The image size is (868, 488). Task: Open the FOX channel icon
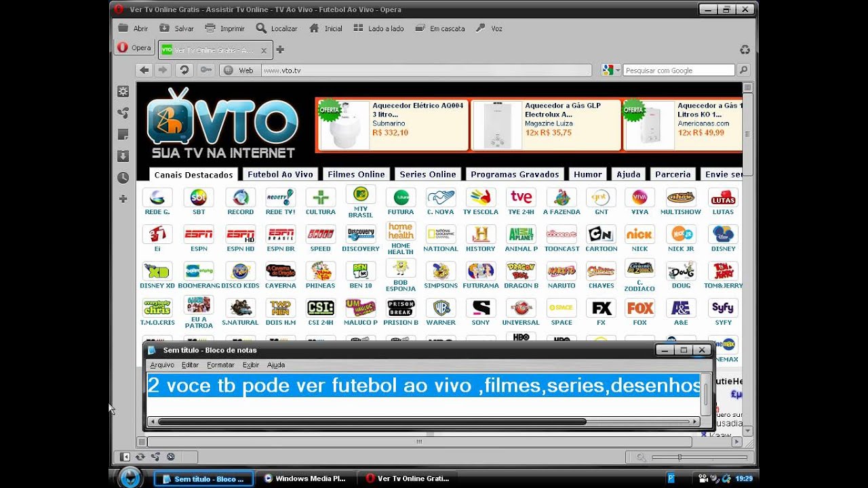tap(640, 308)
